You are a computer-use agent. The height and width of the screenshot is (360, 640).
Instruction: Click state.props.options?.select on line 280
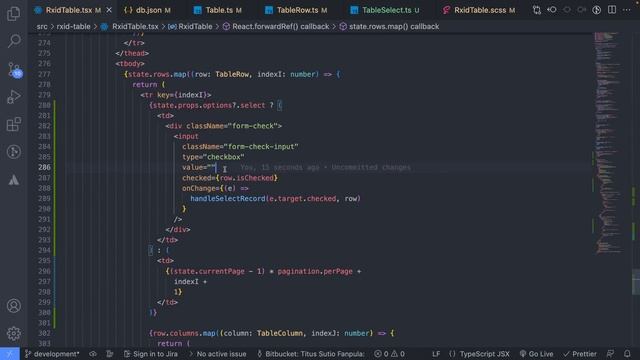click(209, 105)
